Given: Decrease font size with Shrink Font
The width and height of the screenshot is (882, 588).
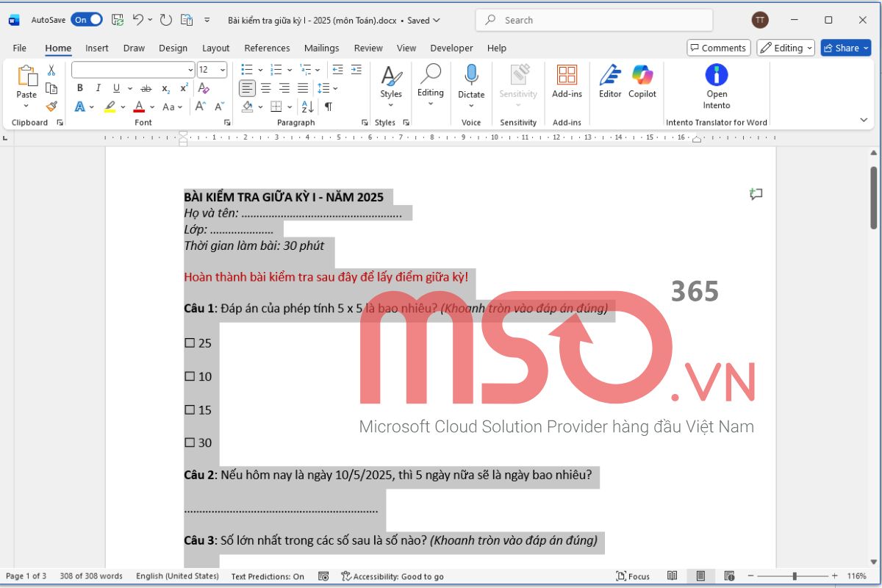Looking at the screenshot, I should [219, 107].
